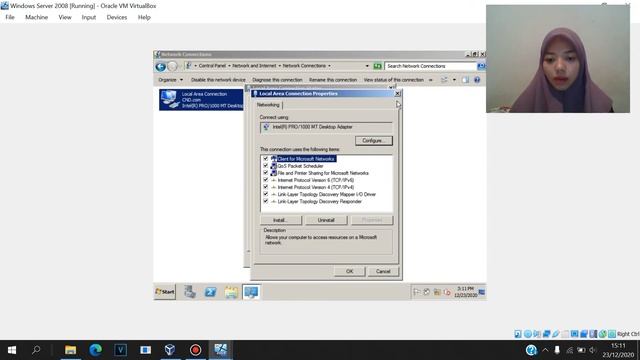
Task: Select the Networking tab in Properties dialog
Action: [268, 105]
